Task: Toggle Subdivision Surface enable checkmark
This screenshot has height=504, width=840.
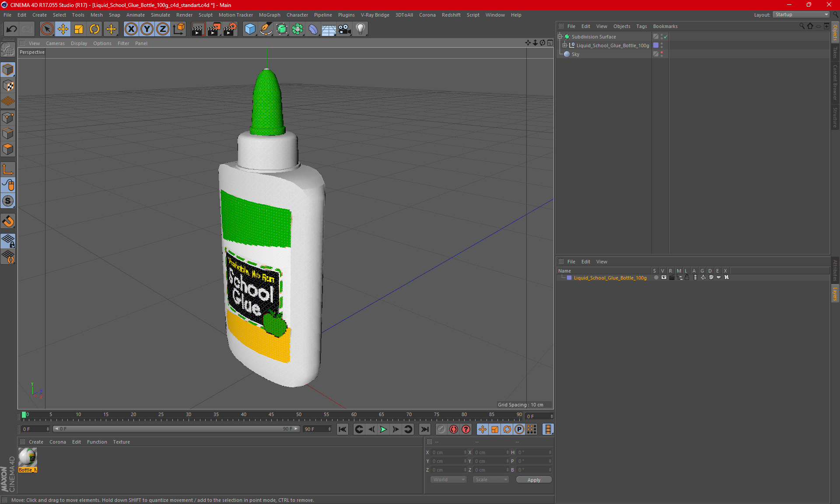Action: coord(665,37)
